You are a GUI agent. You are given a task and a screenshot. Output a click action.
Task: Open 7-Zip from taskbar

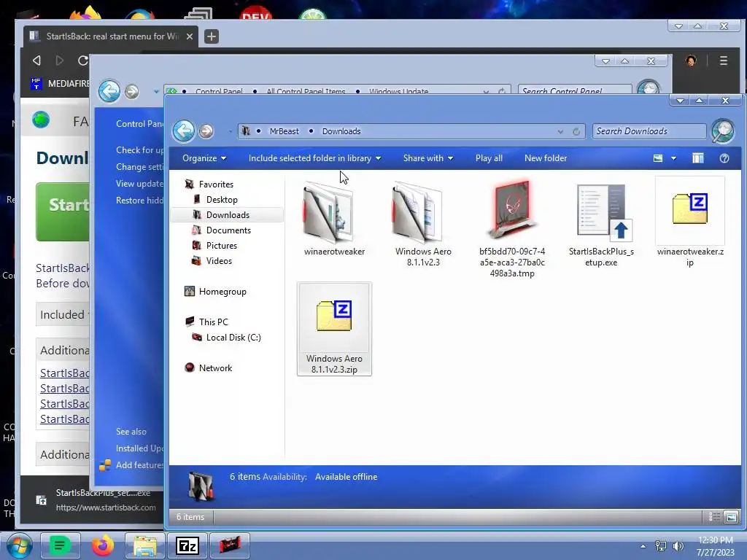click(x=187, y=545)
